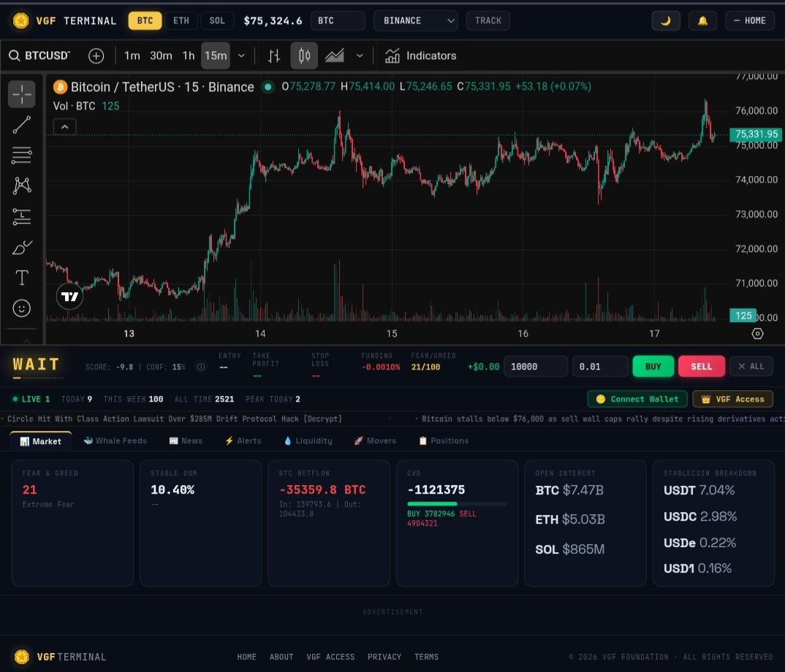Select the bars chart style icon
Viewport: 785px width, 672px height.
coord(273,56)
